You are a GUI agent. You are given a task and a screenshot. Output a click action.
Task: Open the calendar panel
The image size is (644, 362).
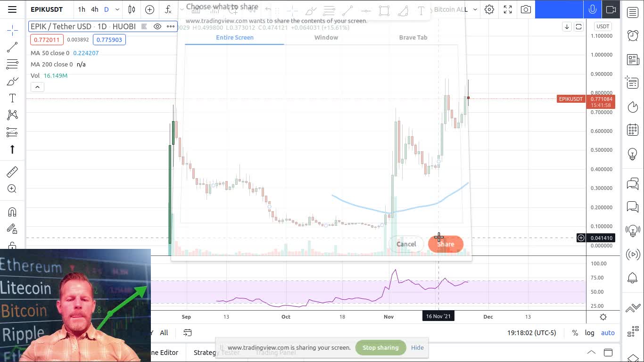(x=633, y=130)
